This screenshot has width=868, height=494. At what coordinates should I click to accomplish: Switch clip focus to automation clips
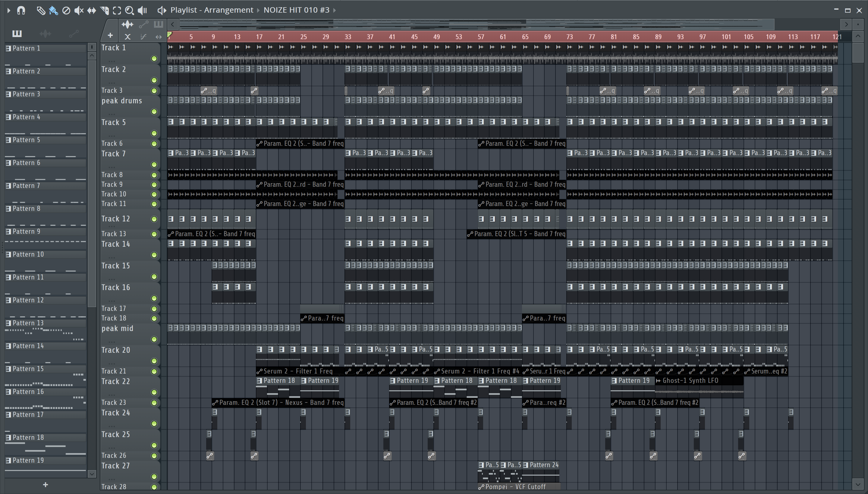coord(143,24)
